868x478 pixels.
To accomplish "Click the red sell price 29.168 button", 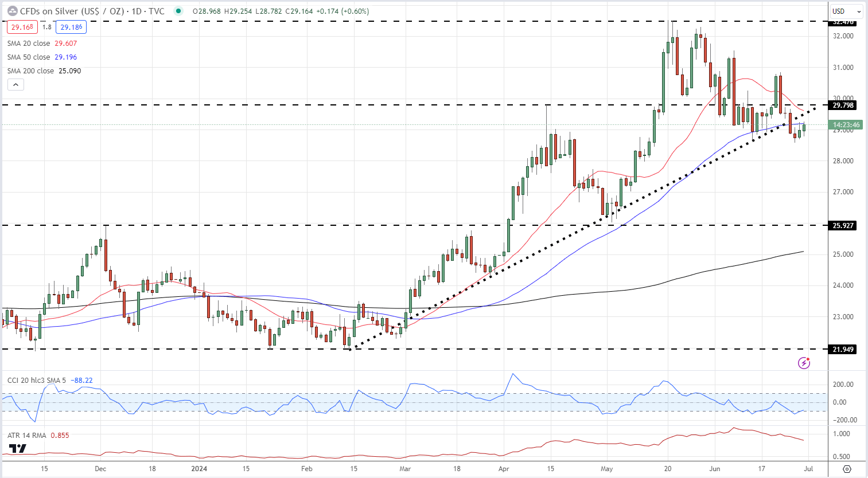I will tap(22, 27).
